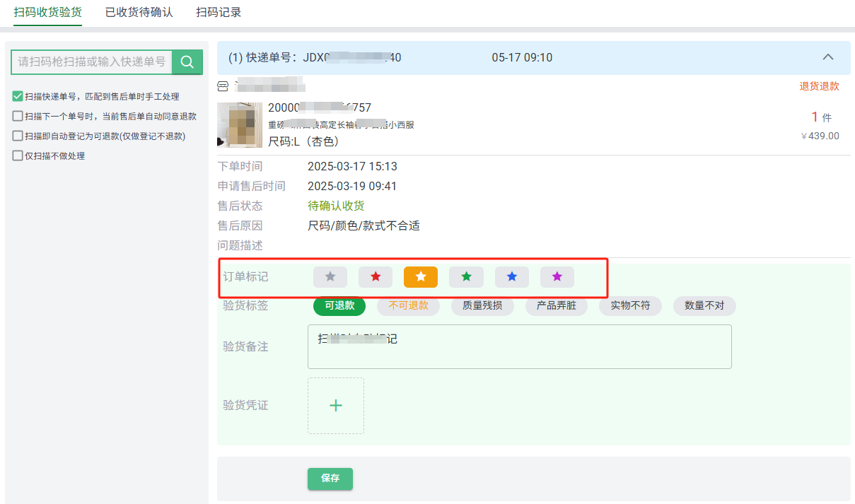
Task: Open the 扫码记录 tab
Action: (x=219, y=12)
